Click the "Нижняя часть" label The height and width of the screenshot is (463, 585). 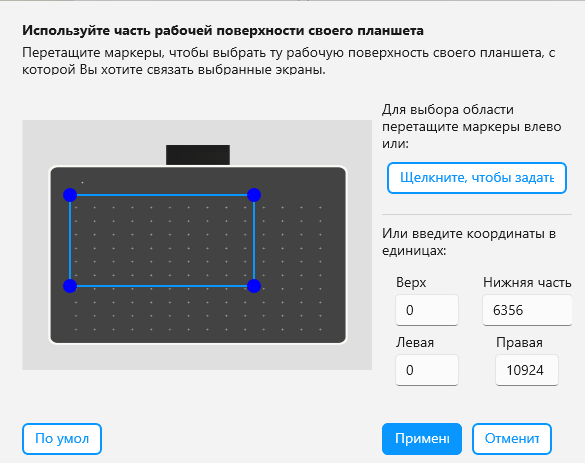click(527, 282)
